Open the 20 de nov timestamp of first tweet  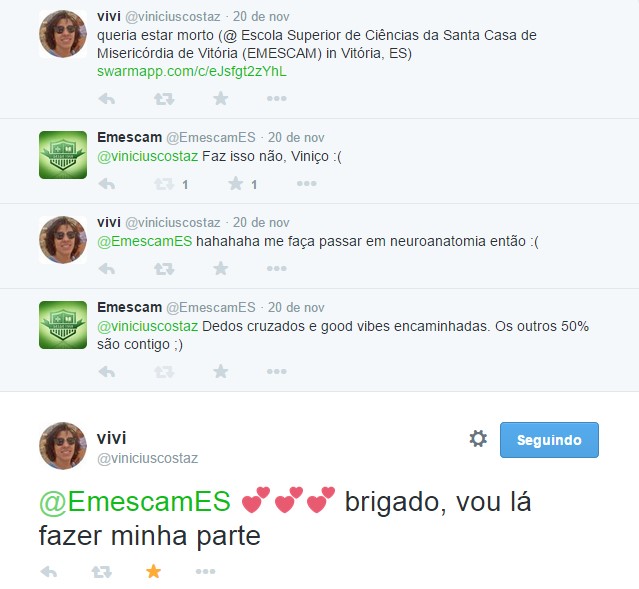pos(261,17)
